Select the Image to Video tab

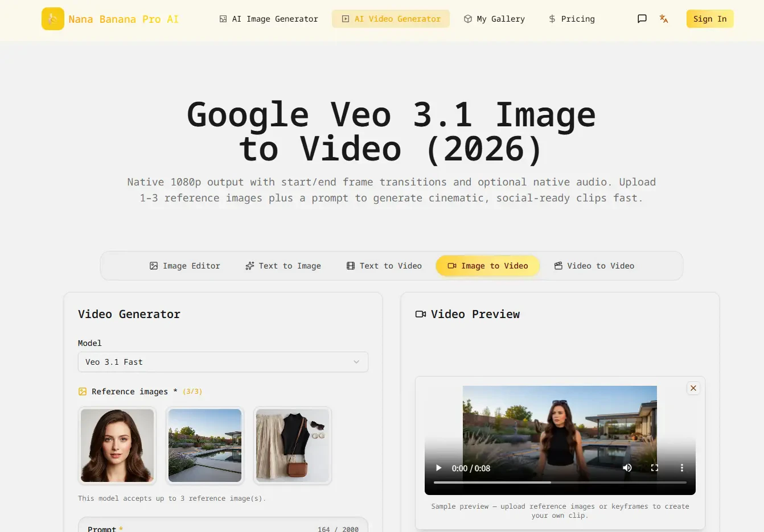pyautogui.click(x=488, y=266)
